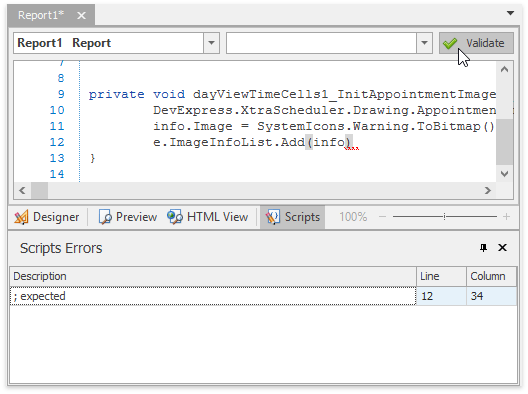Click the vertical scrollbar thumb
Viewport: 528px width, 394px height.
(504, 141)
